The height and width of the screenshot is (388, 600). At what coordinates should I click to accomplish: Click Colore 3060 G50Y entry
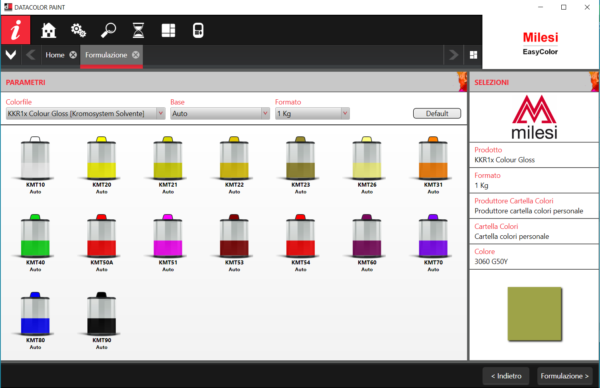[534, 256]
